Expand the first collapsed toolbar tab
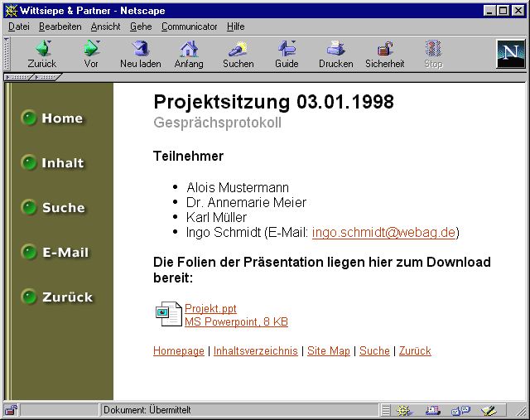Image resolution: width=530 pixels, height=420 pixels. [17, 77]
